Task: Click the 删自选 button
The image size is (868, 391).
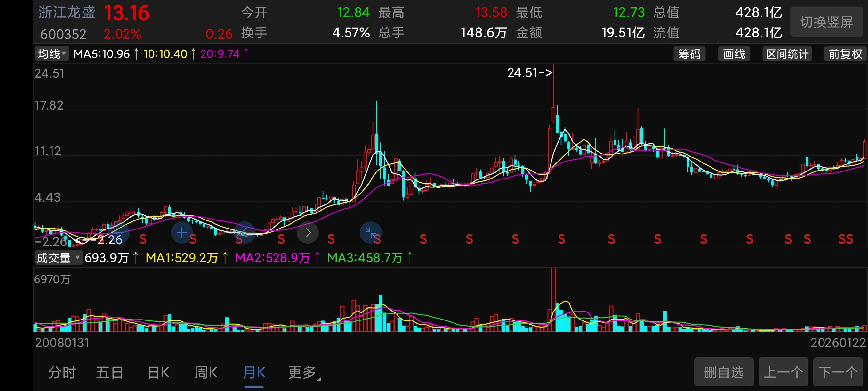Action: (723, 372)
